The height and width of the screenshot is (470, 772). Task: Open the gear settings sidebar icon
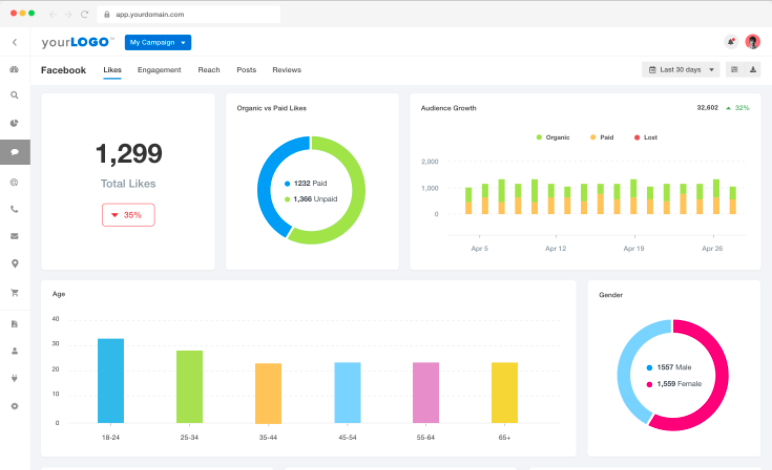[x=14, y=407]
